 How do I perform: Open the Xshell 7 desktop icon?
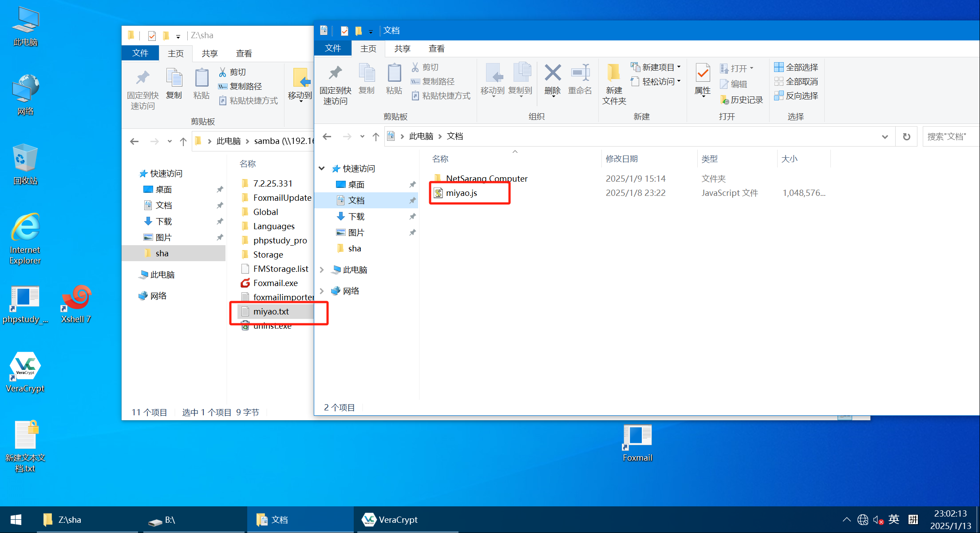pos(76,298)
